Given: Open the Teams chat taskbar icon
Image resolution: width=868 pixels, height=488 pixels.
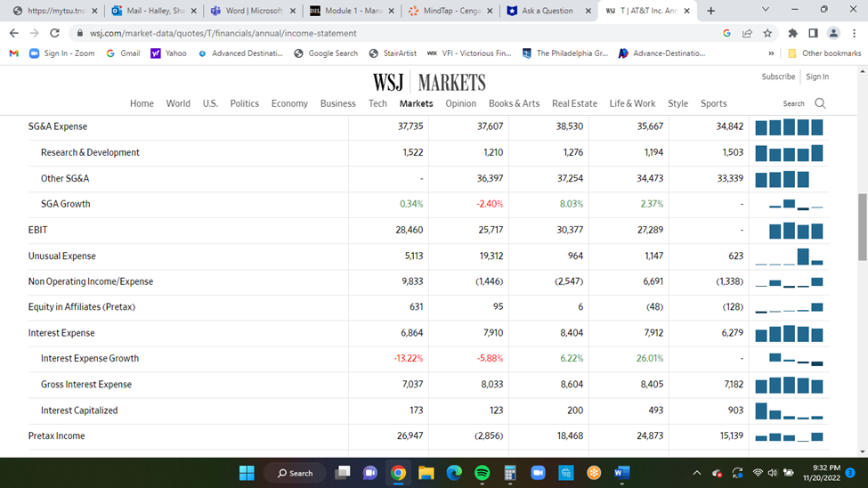Looking at the screenshot, I should 369,473.
